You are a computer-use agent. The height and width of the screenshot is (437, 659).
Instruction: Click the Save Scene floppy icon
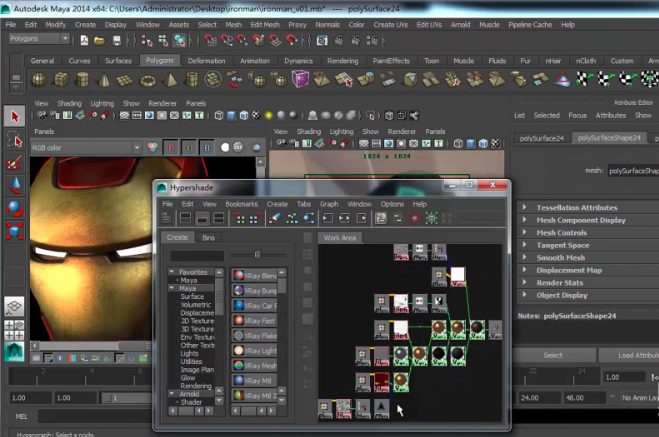pyautogui.click(x=116, y=40)
